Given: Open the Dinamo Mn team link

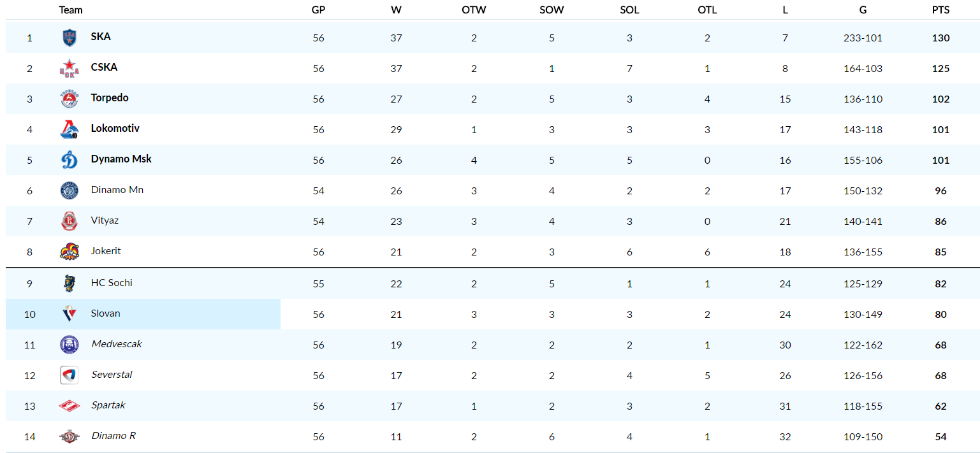Looking at the screenshot, I should (x=117, y=190).
